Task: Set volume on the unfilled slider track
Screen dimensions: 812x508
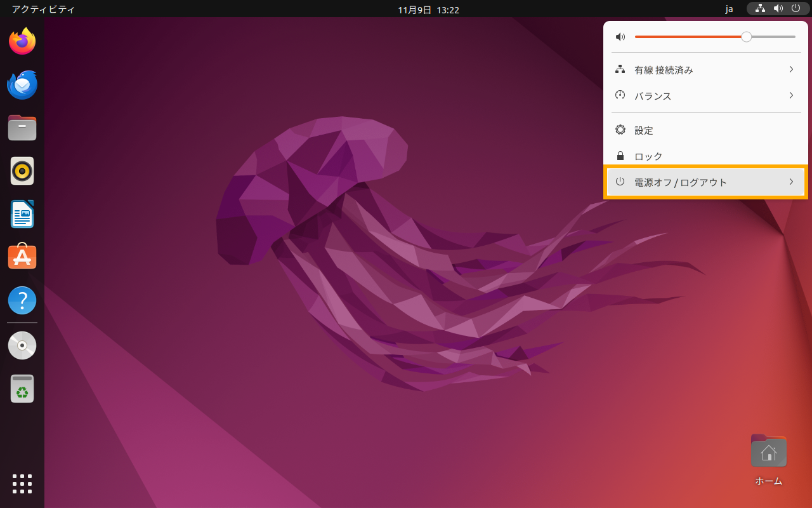Action: [x=774, y=37]
